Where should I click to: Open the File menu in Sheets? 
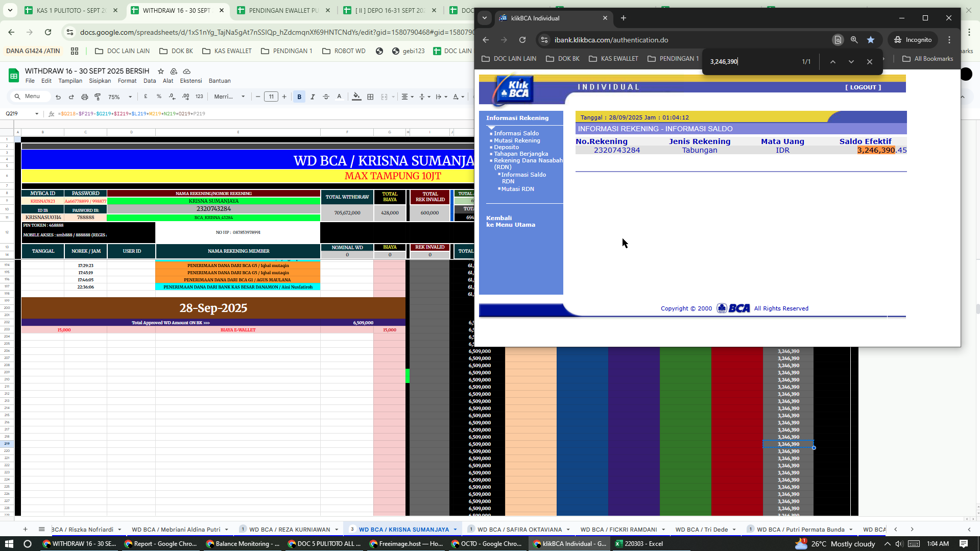30,81
